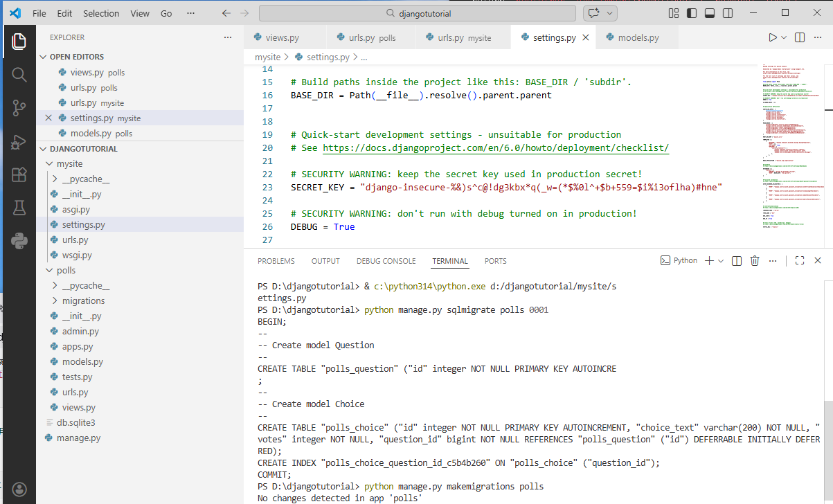This screenshot has width=833, height=504.
Task: Open the Run file dropdown arrow
Action: tap(785, 37)
